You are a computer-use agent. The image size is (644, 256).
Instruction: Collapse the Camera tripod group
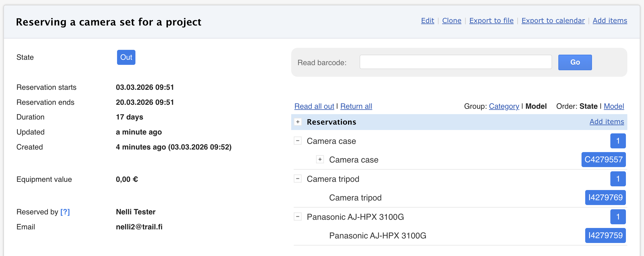click(x=297, y=179)
